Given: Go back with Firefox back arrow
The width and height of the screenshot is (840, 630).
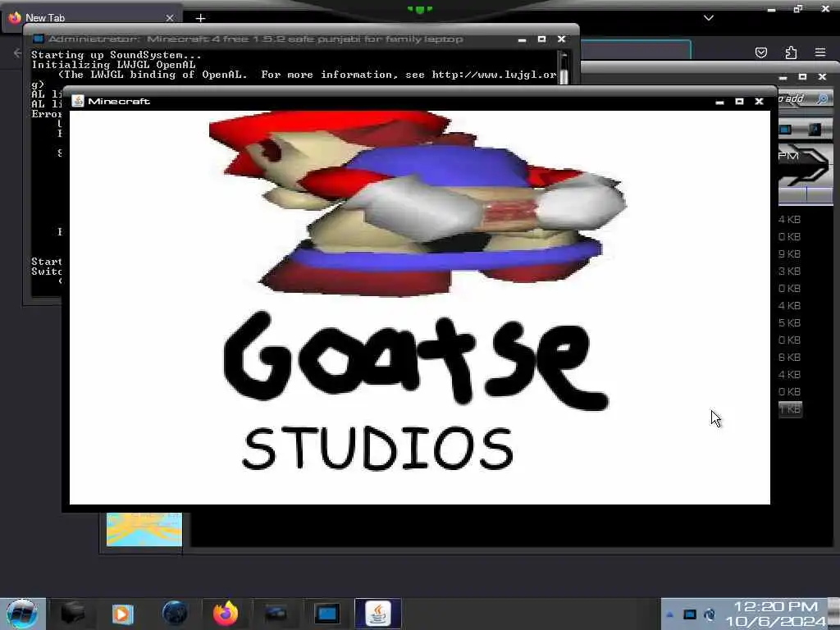Looking at the screenshot, I should [17, 52].
